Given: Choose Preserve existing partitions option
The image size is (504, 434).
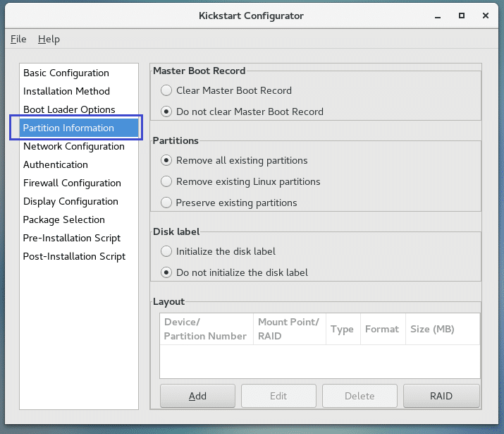Looking at the screenshot, I should tap(166, 203).
